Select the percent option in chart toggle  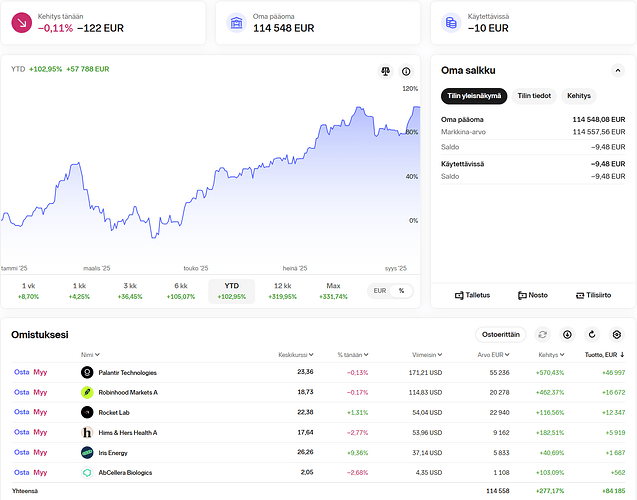[401, 291]
